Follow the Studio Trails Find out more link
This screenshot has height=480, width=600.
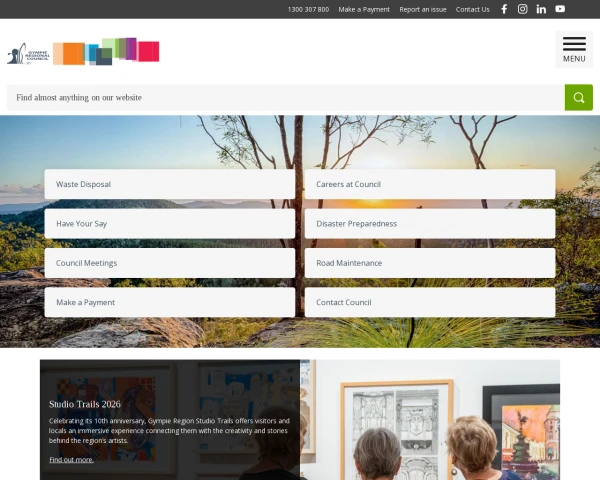tap(72, 460)
